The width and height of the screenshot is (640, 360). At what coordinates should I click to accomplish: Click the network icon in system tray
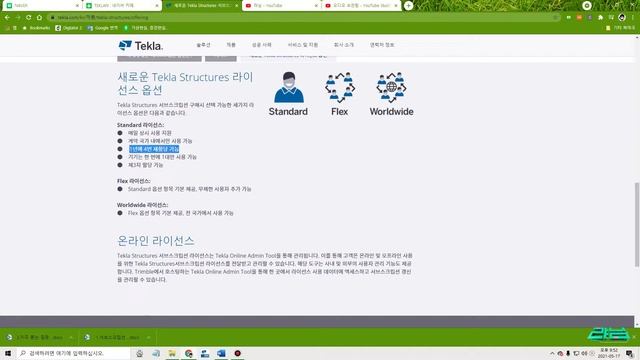pos(576,353)
